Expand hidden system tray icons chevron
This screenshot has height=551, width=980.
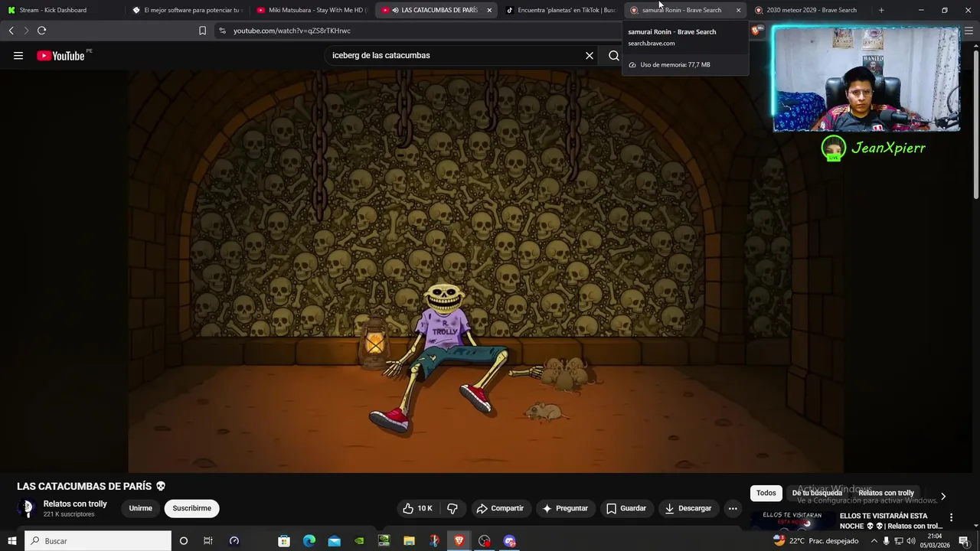click(874, 541)
